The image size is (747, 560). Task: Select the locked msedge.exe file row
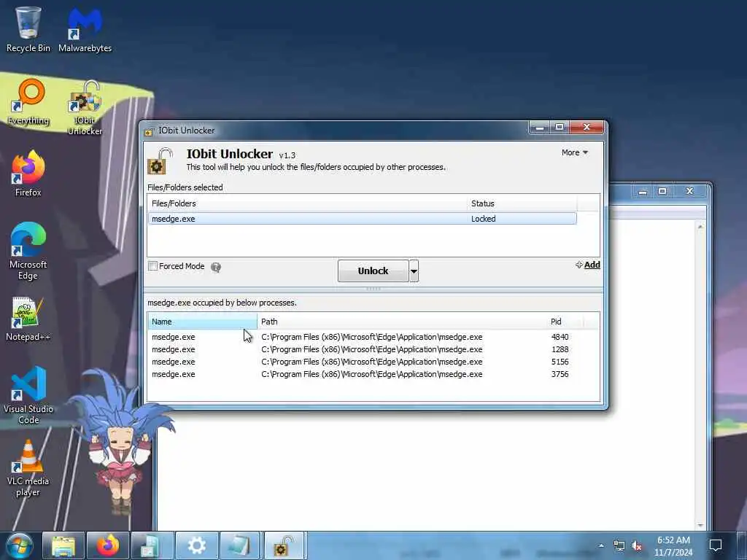coord(362,219)
